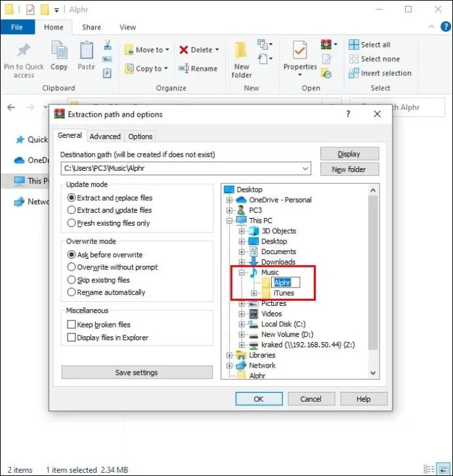The width and height of the screenshot is (453, 476).
Task: Click the Help button in dialog
Action: coord(364,399)
